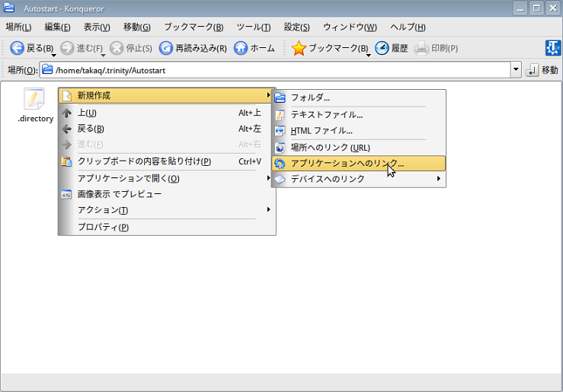Open the ツール(T) menu

click(x=254, y=27)
